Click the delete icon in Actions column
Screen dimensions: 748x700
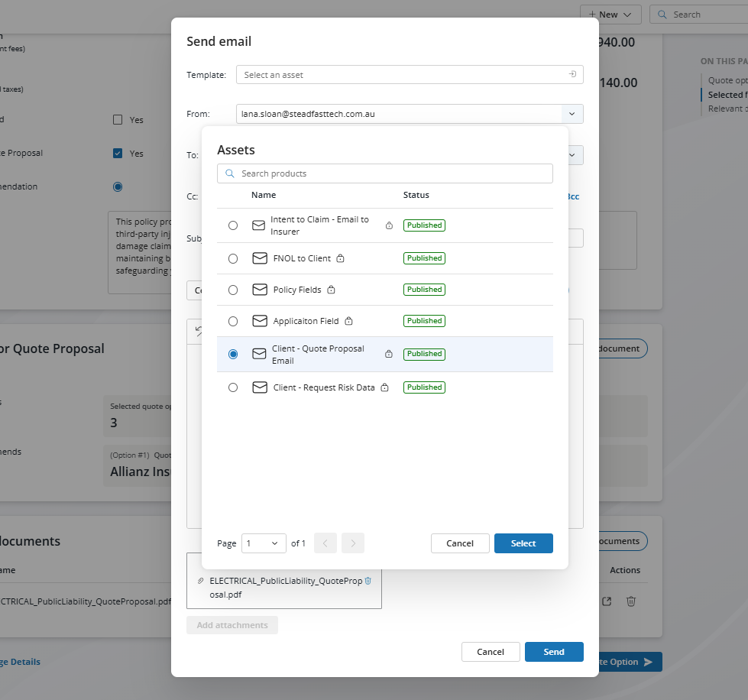click(x=631, y=601)
